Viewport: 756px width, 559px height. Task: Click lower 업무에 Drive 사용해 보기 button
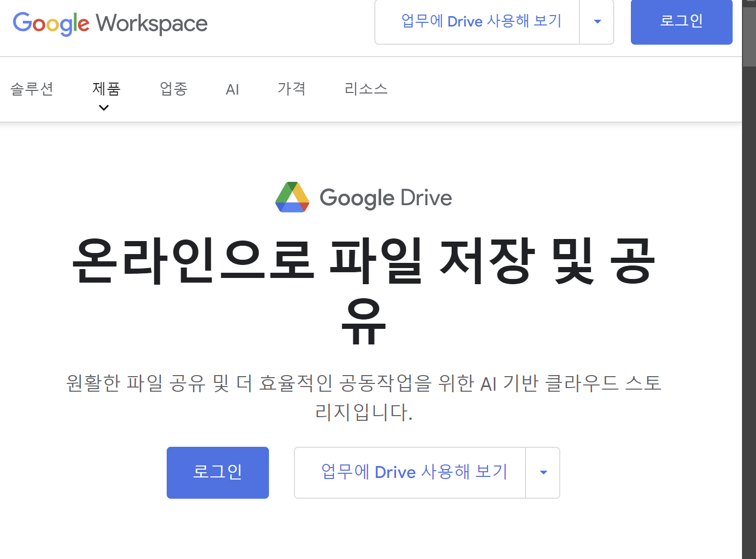point(410,473)
